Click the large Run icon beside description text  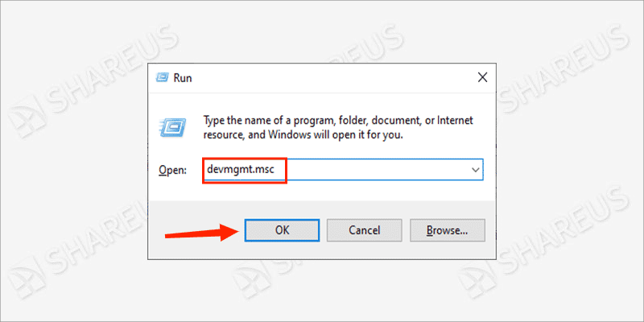(x=172, y=127)
